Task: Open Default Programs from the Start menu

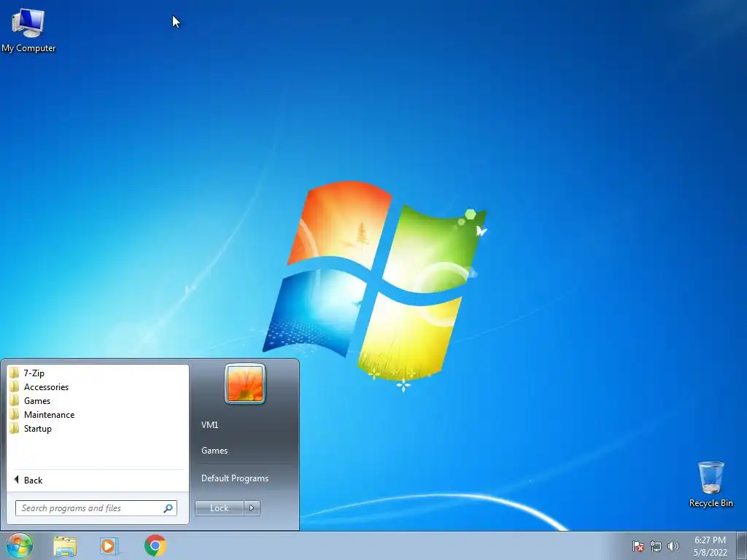Action: [x=235, y=478]
